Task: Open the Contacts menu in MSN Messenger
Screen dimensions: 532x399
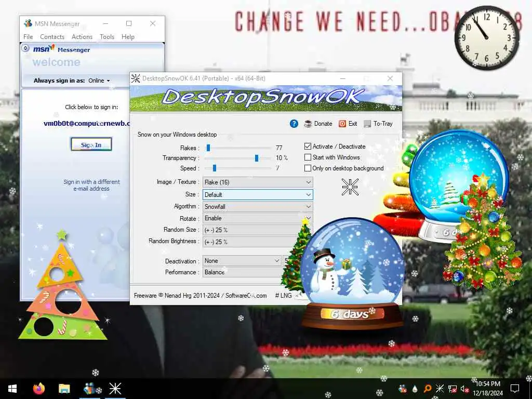Action: (52, 37)
